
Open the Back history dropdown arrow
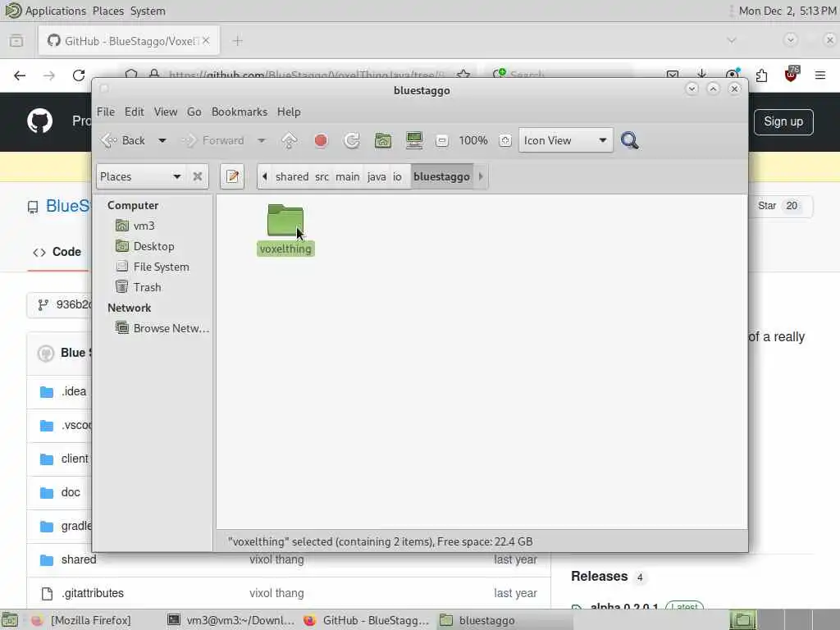162,140
